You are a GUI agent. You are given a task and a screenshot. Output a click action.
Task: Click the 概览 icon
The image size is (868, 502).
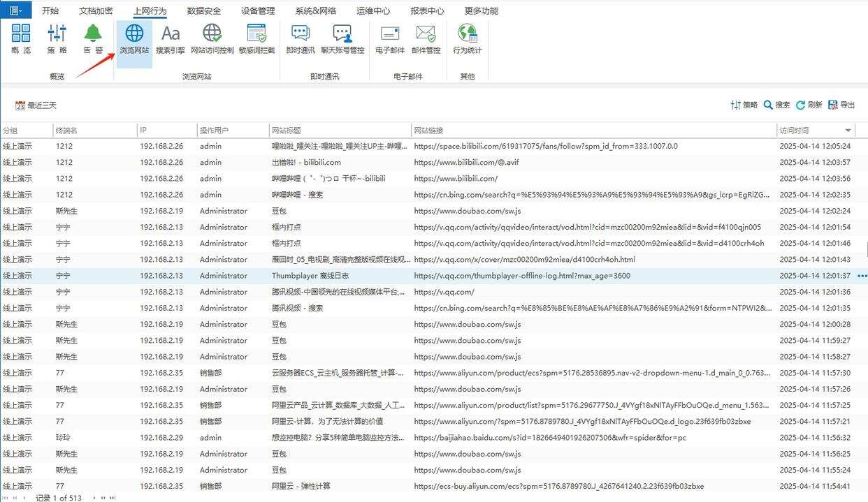(x=21, y=42)
